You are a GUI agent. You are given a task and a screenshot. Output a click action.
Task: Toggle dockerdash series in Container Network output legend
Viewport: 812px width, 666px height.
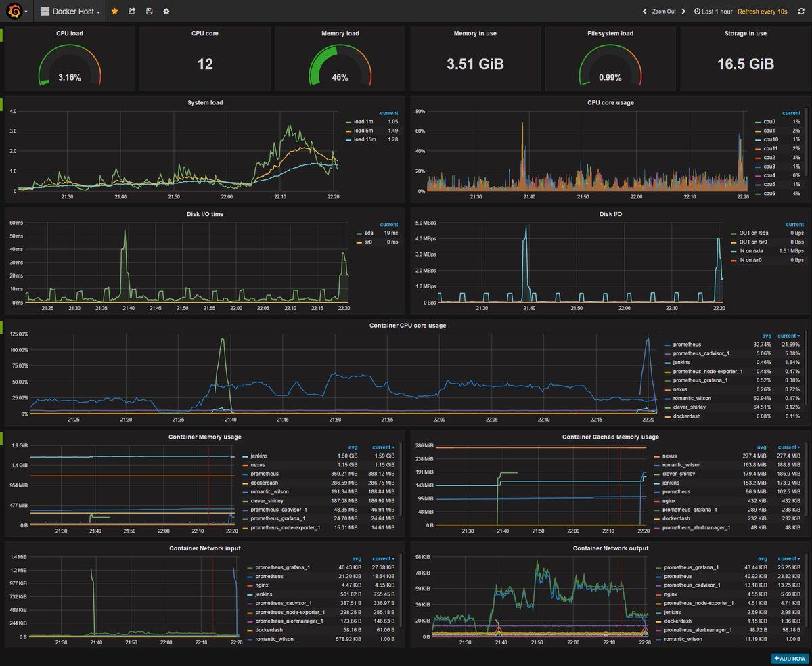pos(677,621)
